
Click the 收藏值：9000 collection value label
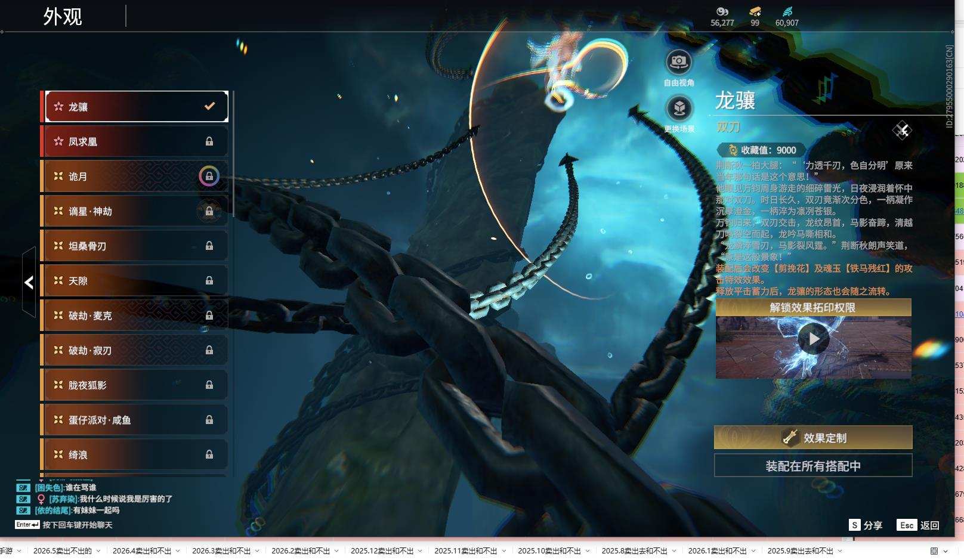click(768, 150)
